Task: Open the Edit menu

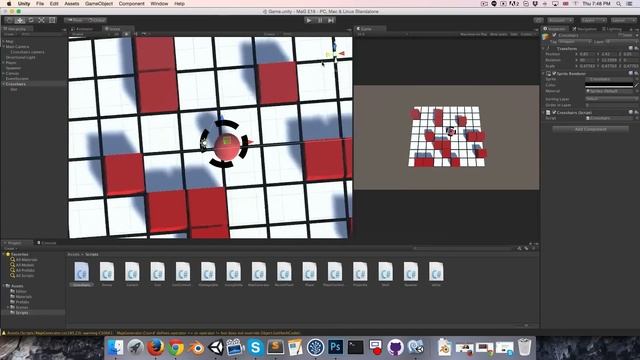Action: coord(54,3)
